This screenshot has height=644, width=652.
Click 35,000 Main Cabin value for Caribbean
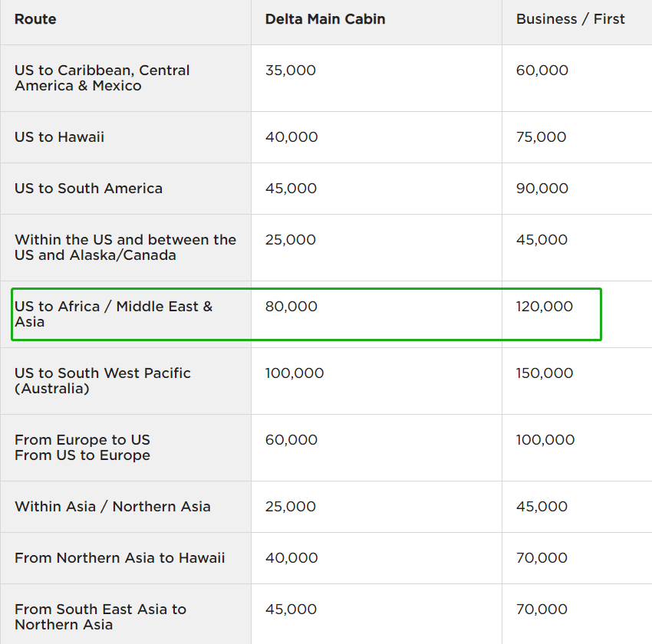[x=291, y=71]
